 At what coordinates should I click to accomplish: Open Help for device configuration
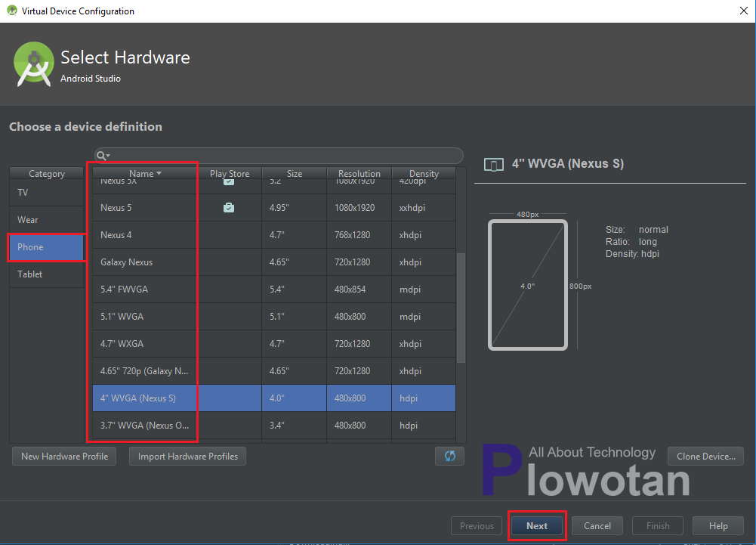click(x=717, y=525)
